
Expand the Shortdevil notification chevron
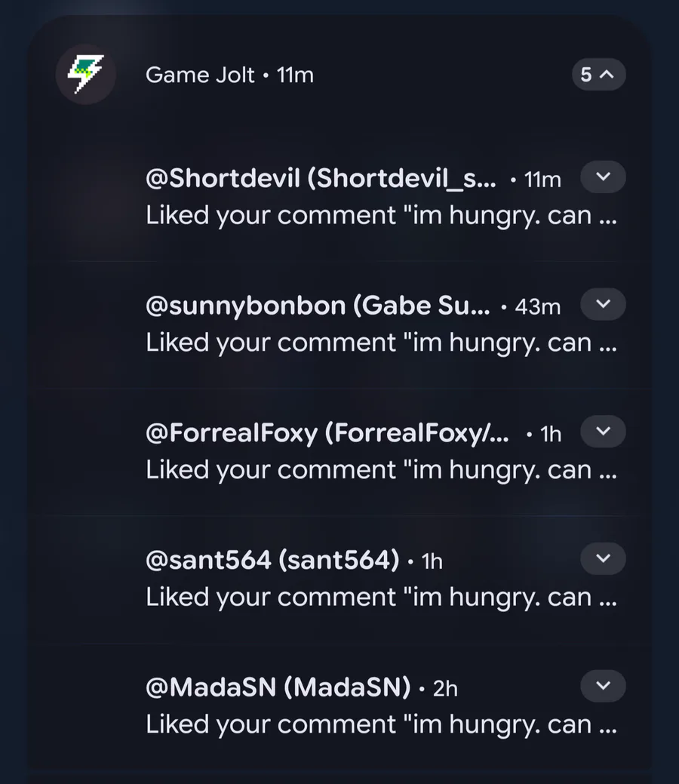[x=603, y=178]
